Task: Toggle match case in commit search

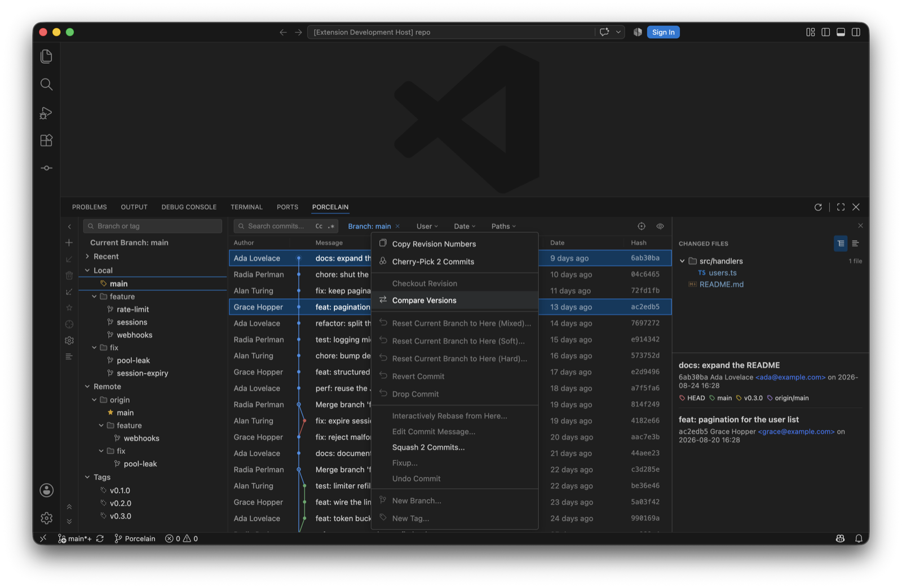Action: click(319, 226)
